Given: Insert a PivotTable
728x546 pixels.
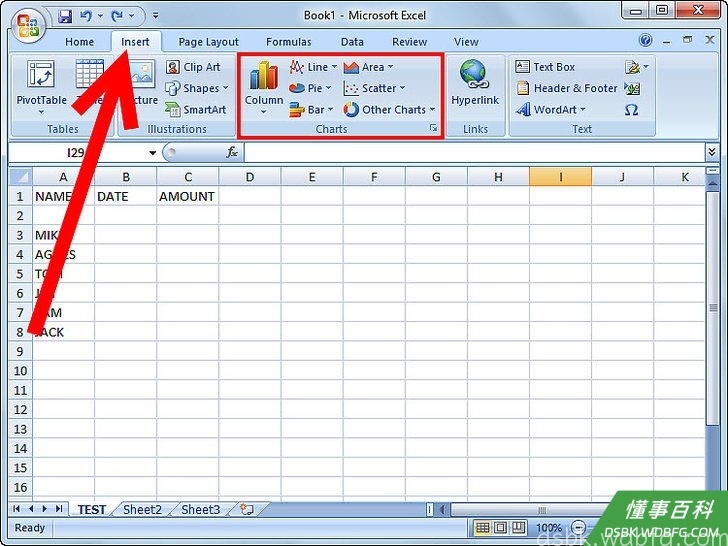Looking at the screenshot, I should 41,87.
